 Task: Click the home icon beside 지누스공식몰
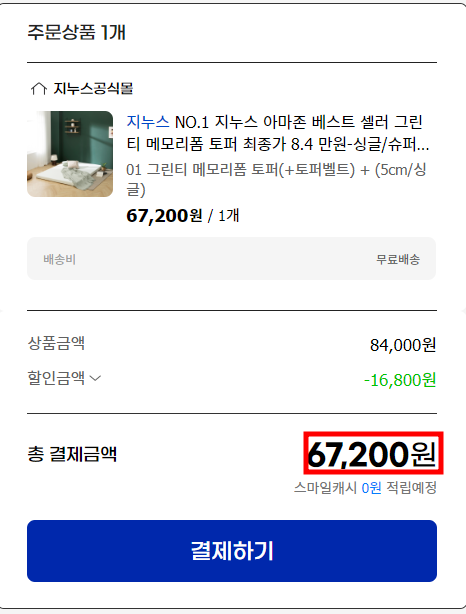coord(39,88)
